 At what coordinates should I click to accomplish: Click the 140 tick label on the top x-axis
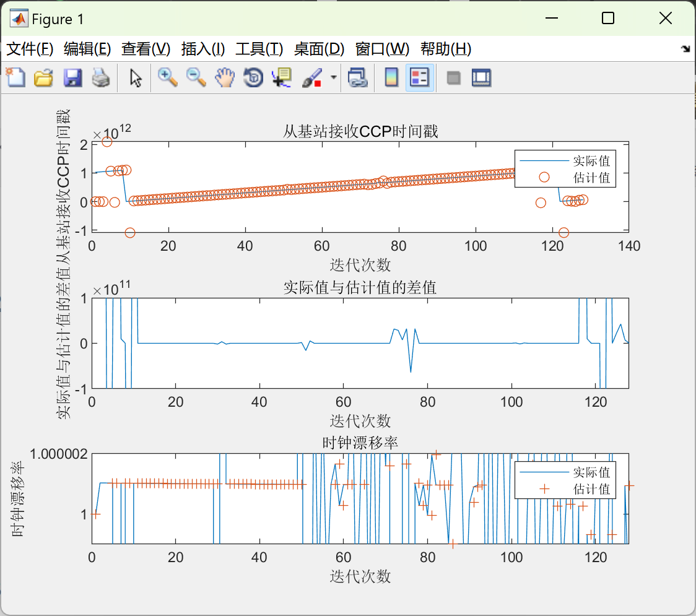tap(629, 246)
